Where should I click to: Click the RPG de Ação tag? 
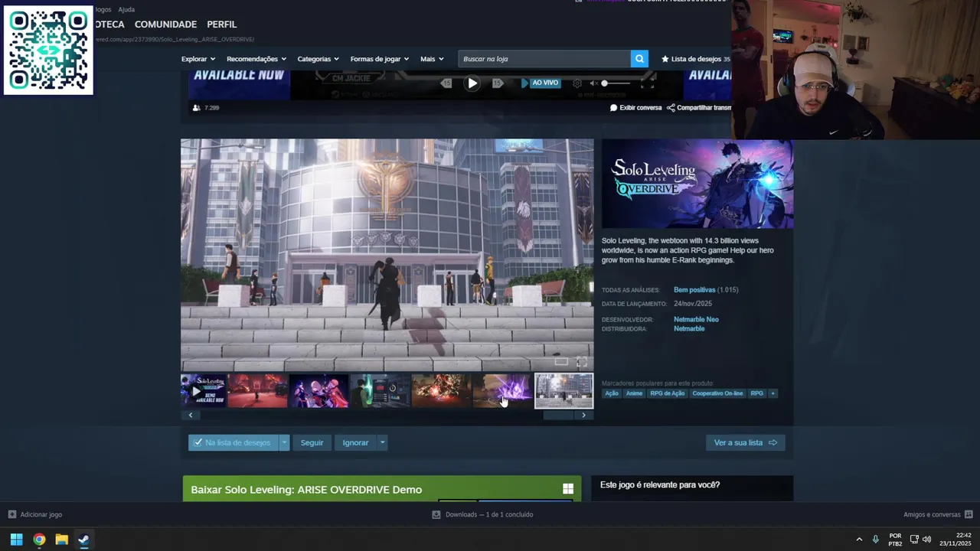click(668, 393)
